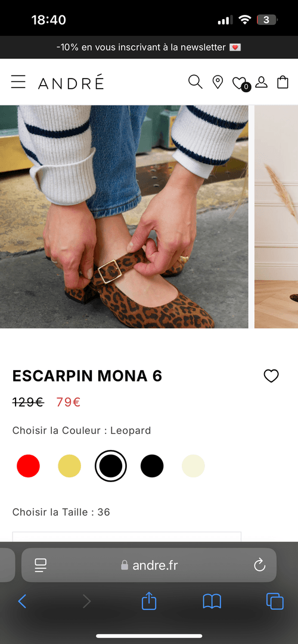Open Safari bookmarks book icon
Image resolution: width=298 pixels, height=644 pixels.
click(212, 602)
